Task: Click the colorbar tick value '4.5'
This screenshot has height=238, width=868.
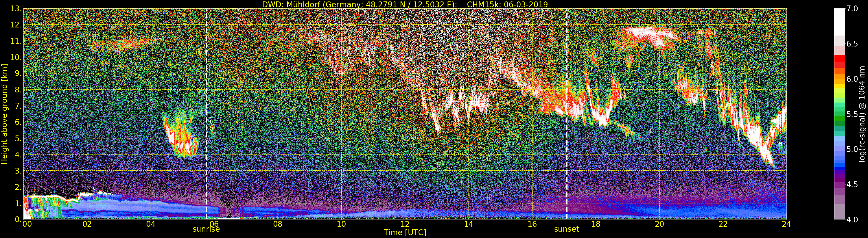Action: (x=852, y=185)
